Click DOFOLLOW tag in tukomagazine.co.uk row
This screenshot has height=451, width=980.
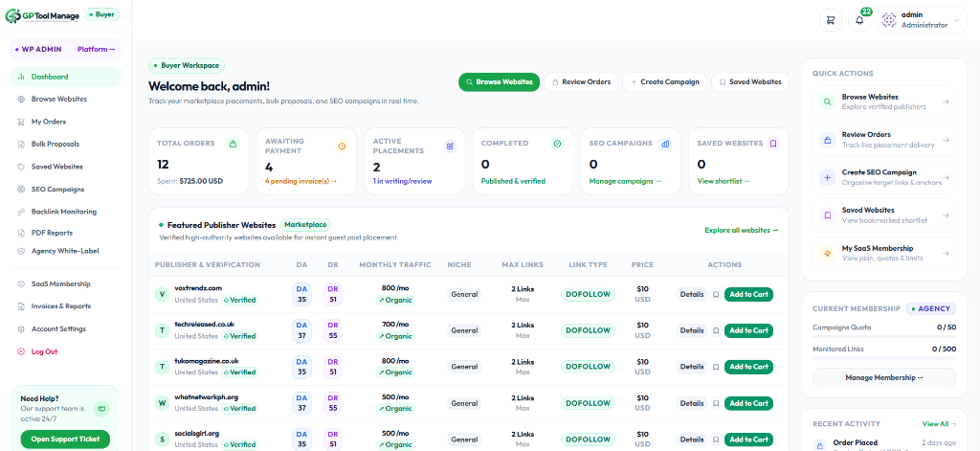(589, 367)
